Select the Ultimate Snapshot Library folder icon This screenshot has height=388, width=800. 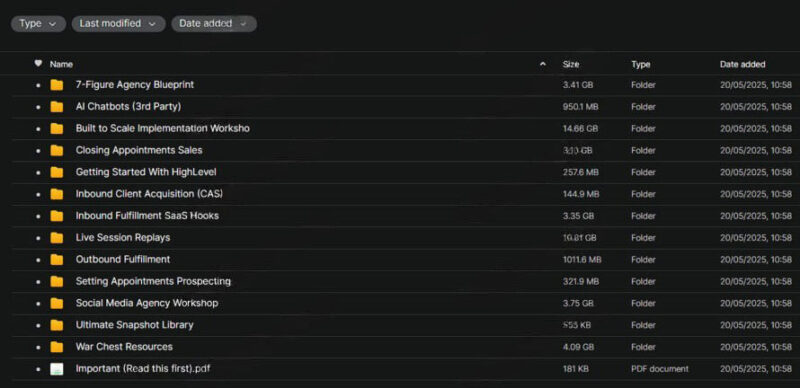pos(57,325)
